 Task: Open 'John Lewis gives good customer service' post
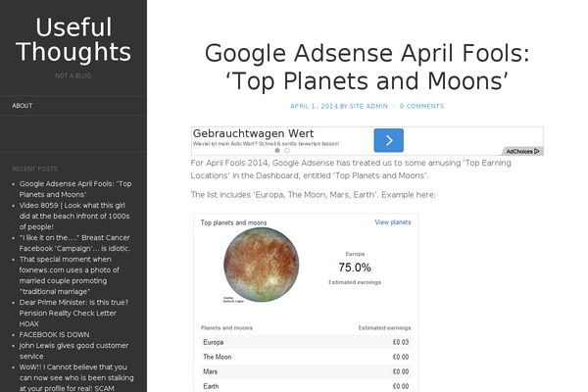pyautogui.click(x=74, y=351)
